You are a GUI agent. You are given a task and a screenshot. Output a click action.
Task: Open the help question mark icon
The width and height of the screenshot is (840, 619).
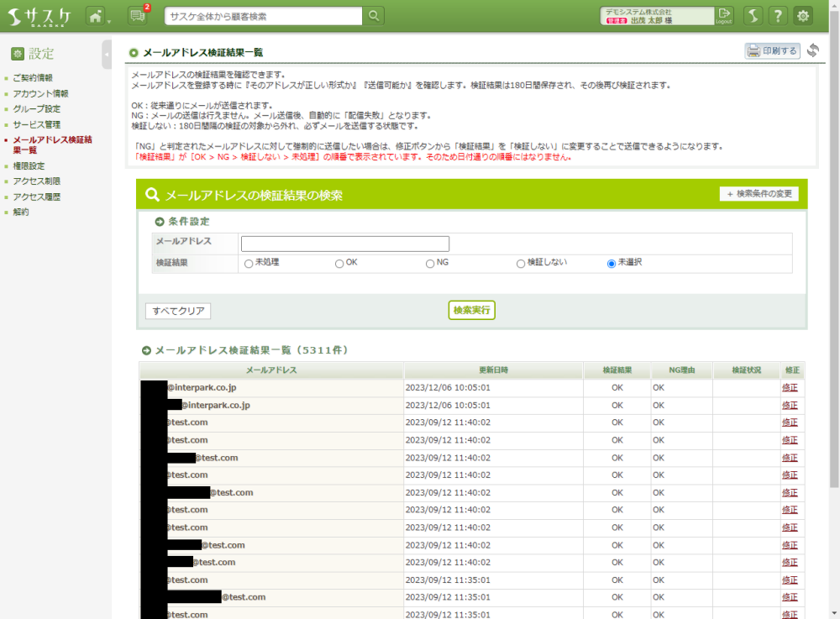778,16
